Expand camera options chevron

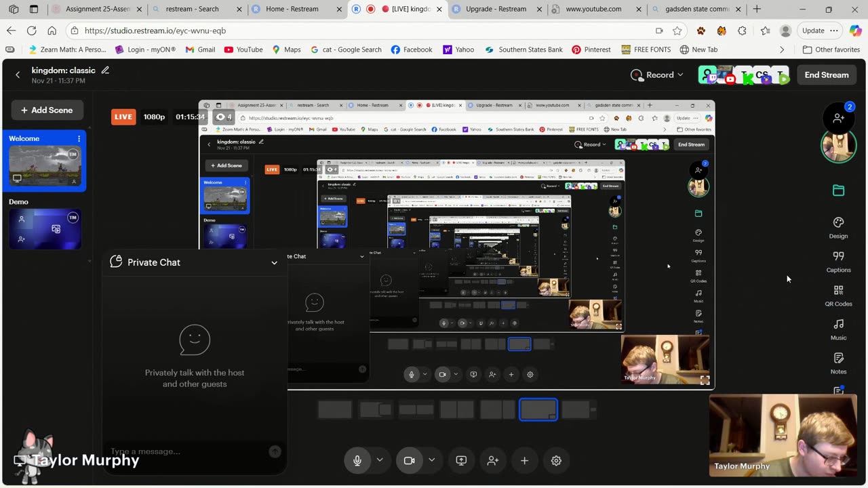[431, 460]
